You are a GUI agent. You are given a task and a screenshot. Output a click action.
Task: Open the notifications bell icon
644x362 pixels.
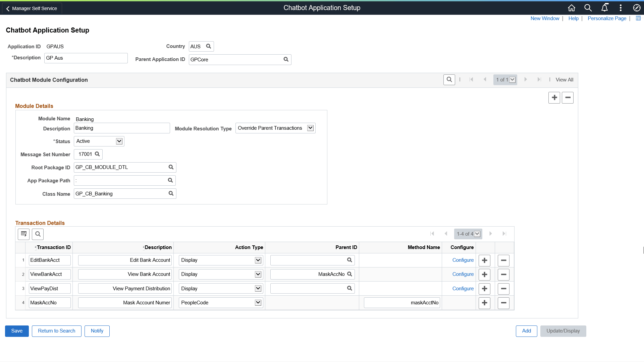(x=604, y=8)
